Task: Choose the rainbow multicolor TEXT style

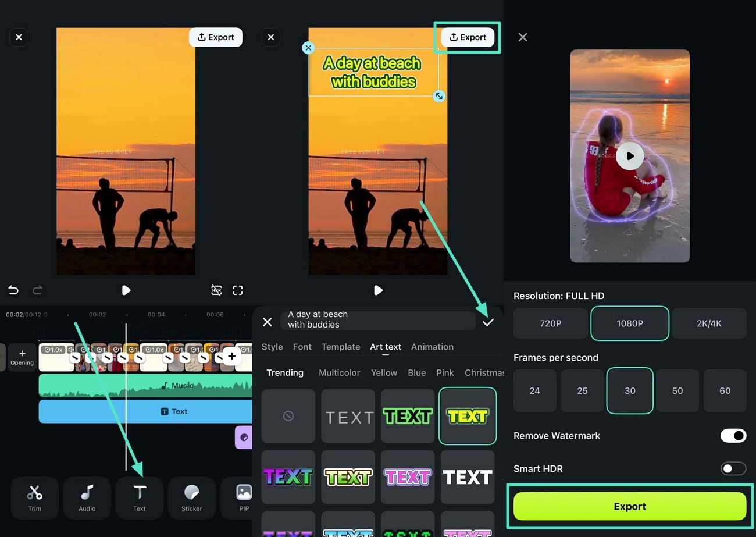Action: [x=288, y=477]
